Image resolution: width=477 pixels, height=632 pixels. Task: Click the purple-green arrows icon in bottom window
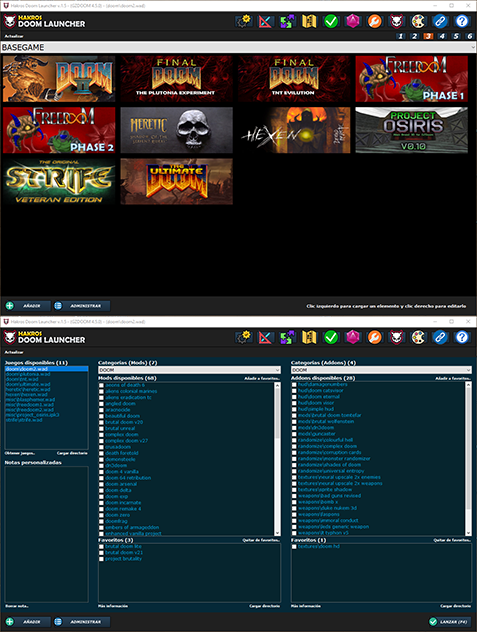tap(287, 337)
